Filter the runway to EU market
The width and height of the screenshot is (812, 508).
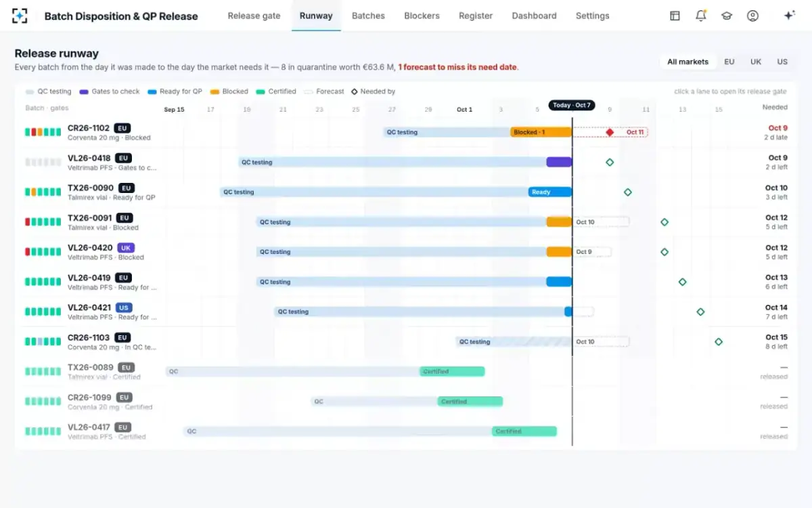point(729,62)
